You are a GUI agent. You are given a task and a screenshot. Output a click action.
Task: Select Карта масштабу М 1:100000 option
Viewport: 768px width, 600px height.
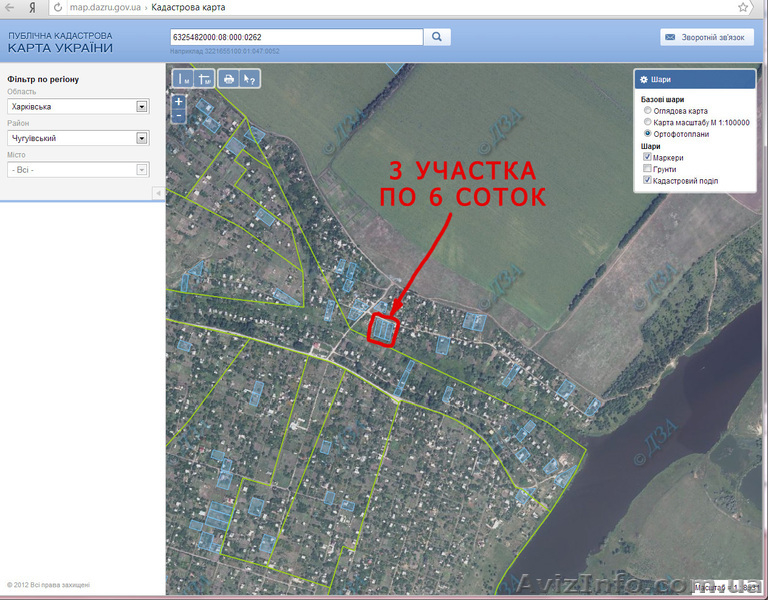(648, 121)
